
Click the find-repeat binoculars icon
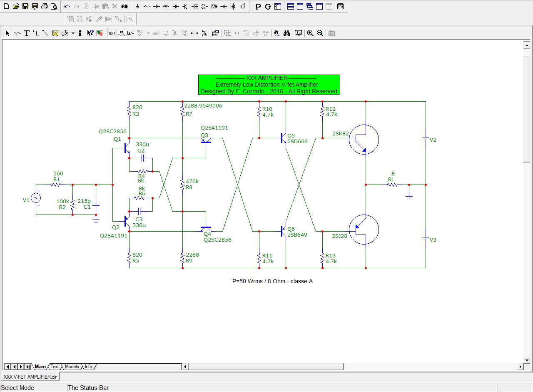[286, 33]
